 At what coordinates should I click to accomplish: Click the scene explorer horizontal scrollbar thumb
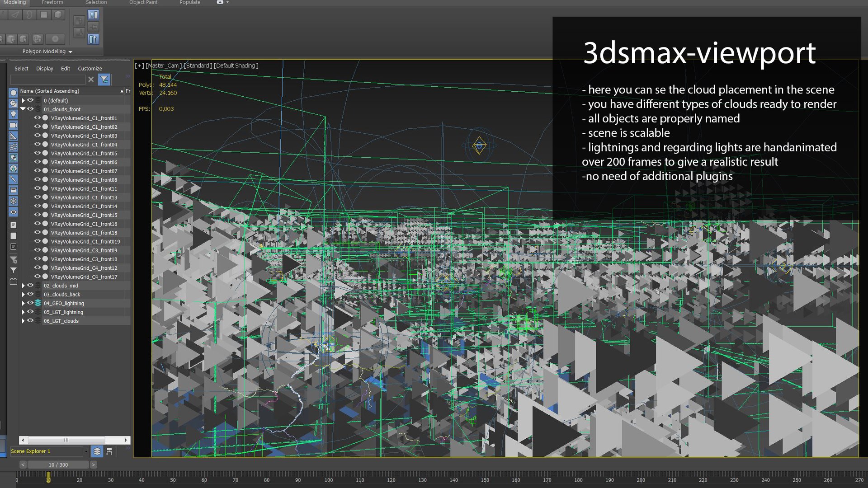66,440
